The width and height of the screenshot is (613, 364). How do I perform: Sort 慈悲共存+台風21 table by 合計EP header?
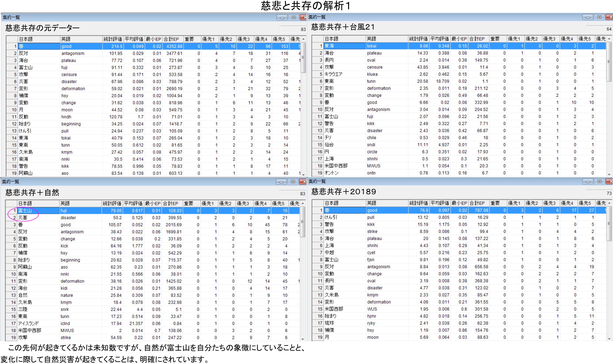[479, 39]
